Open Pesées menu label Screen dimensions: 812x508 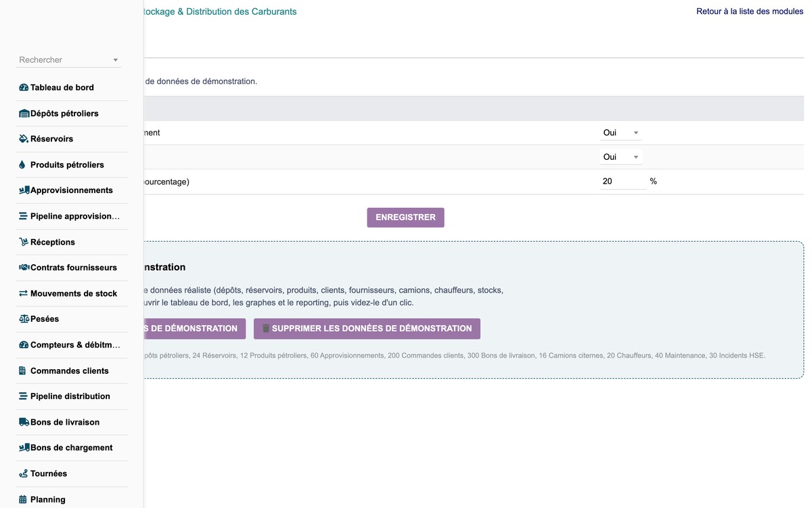tap(45, 319)
